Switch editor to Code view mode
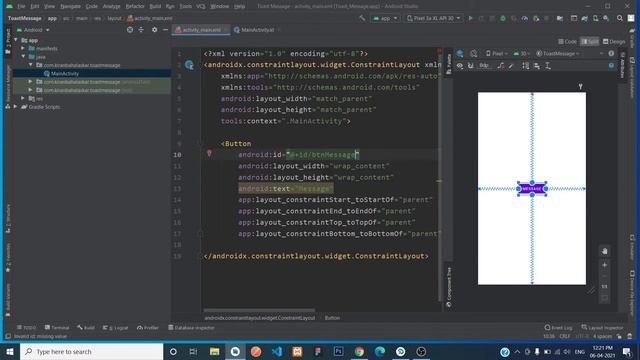640x360 pixels. click(x=568, y=41)
